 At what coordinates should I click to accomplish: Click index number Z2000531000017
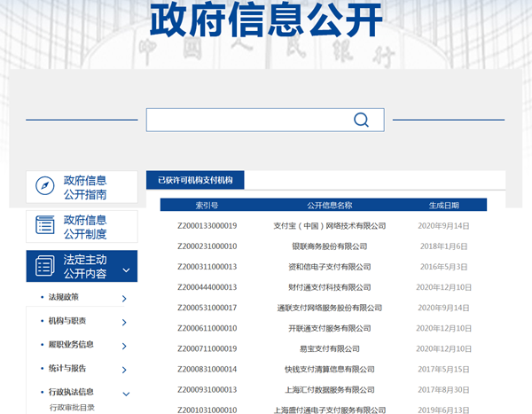(207, 308)
